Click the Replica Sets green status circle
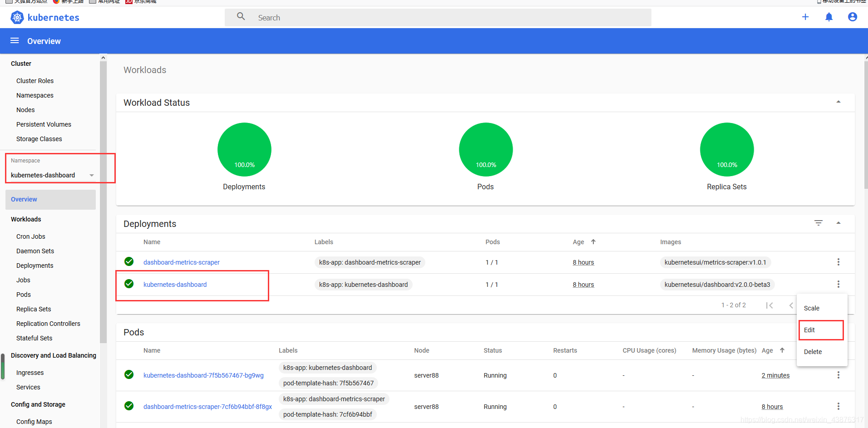 [727, 149]
